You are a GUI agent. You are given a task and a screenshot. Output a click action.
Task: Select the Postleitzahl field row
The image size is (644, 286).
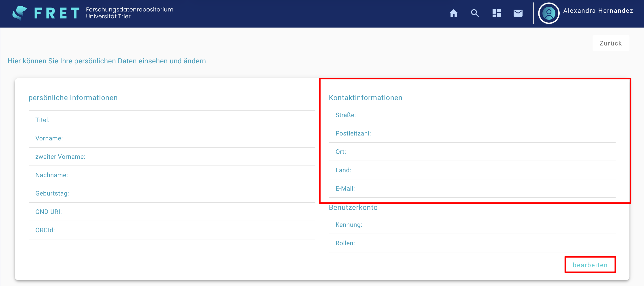tap(472, 133)
